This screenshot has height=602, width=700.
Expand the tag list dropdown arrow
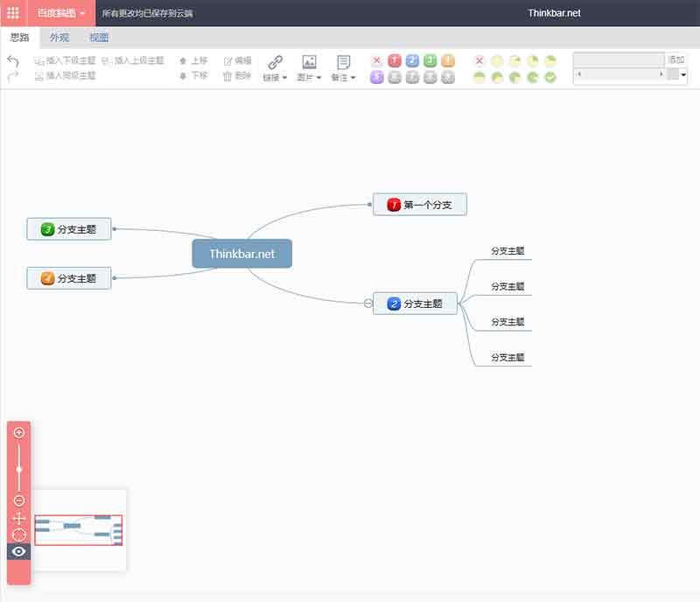point(683,75)
